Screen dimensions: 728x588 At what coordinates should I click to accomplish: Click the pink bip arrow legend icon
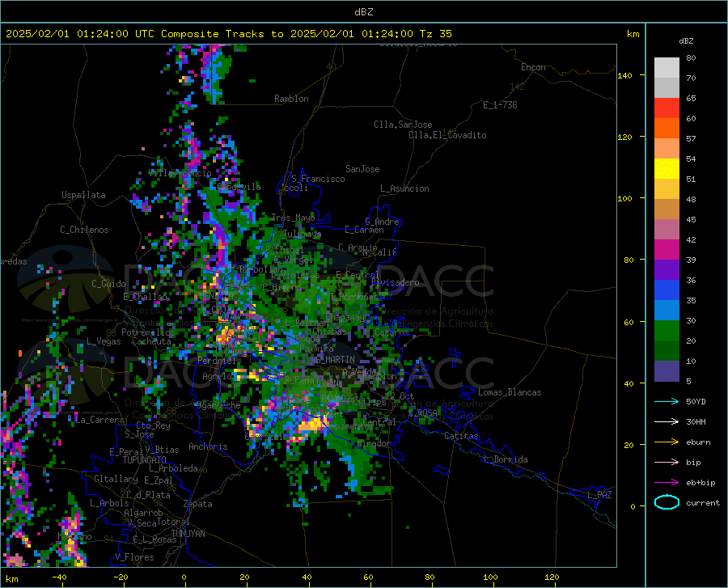coord(667,463)
